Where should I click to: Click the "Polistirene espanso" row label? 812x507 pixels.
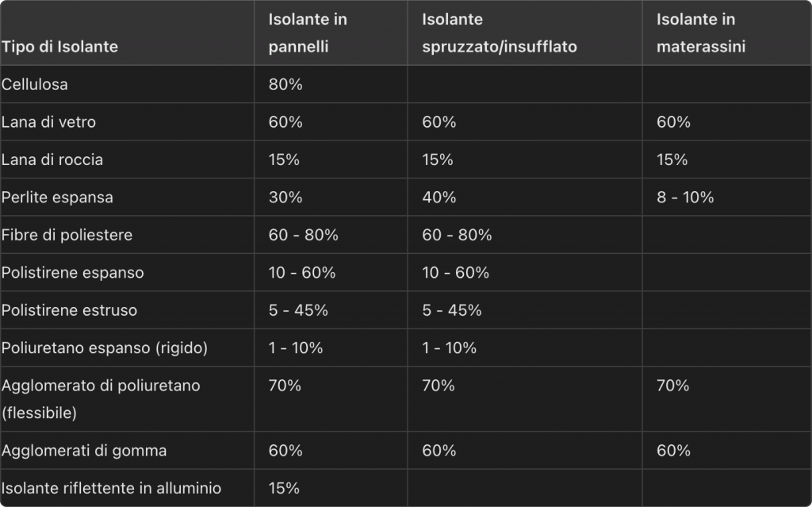73,273
